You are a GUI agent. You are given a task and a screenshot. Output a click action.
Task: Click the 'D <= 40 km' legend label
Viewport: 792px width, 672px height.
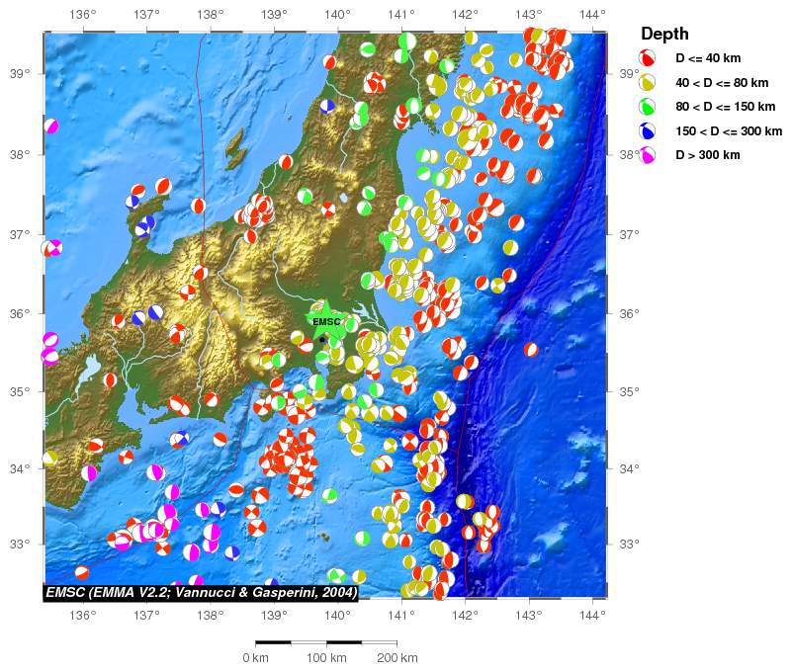click(x=709, y=58)
